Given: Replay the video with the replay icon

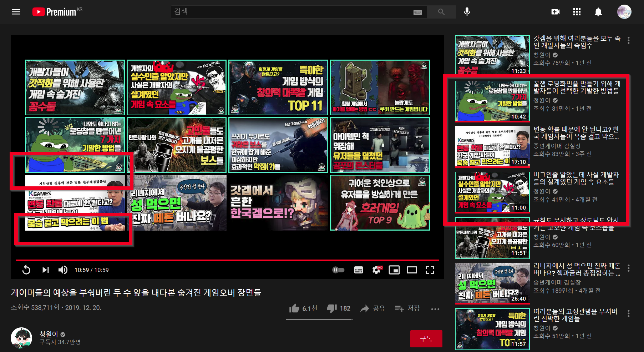Looking at the screenshot, I should click(x=26, y=270).
